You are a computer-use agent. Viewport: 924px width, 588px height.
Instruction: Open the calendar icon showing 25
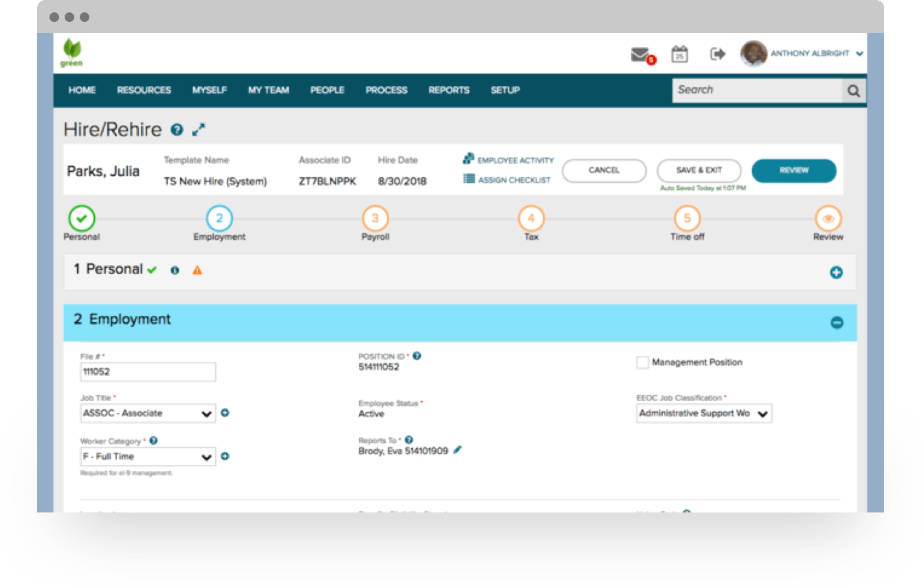[x=680, y=54]
